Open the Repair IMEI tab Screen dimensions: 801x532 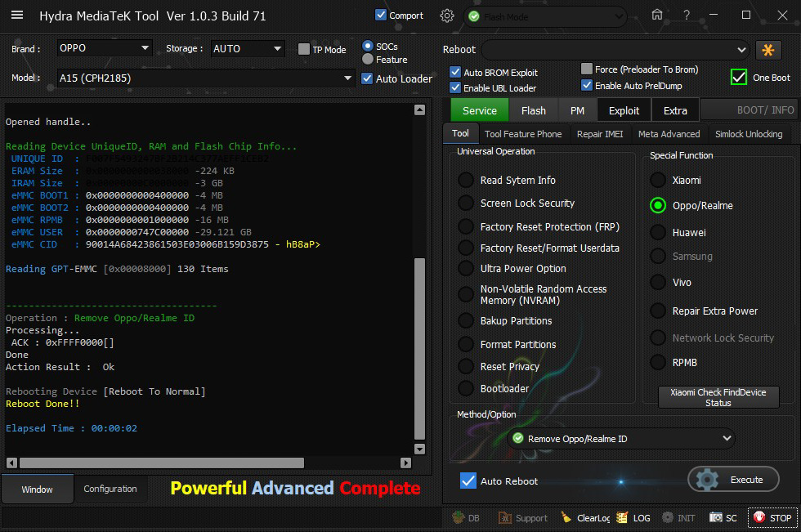coord(599,134)
